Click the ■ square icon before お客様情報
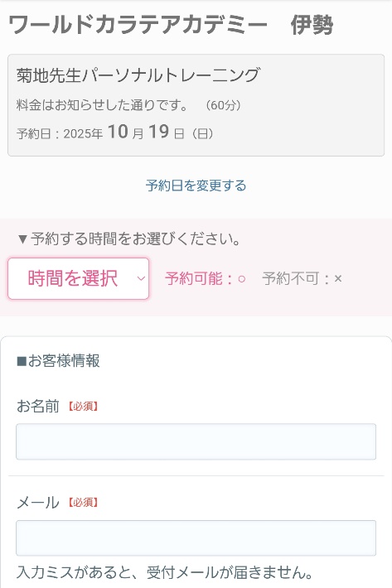 tap(22, 362)
